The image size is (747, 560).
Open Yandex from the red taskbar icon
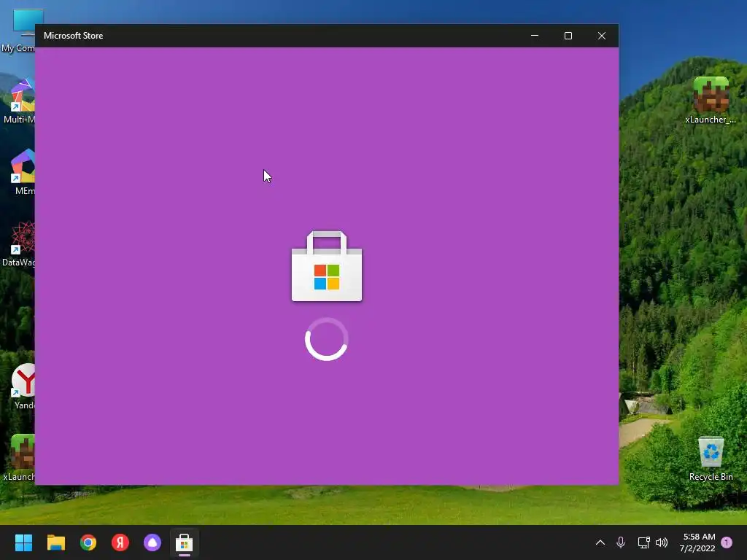[x=120, y=542]
